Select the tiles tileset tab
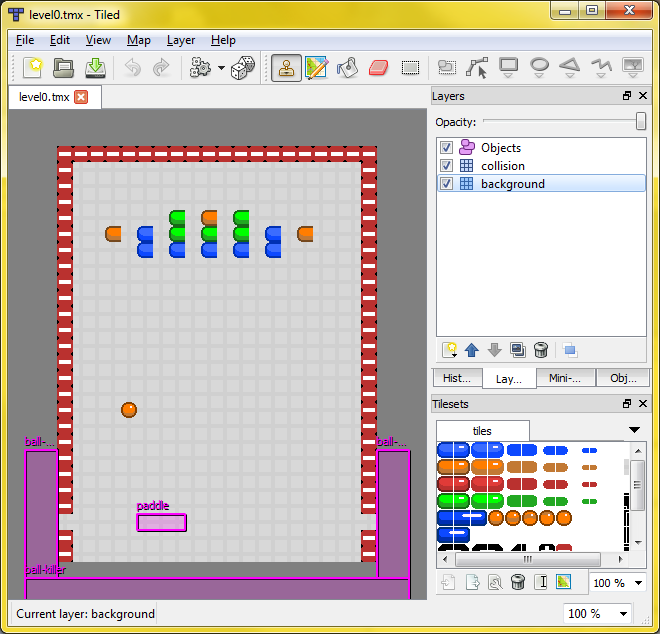This screenshot has height=634, width=660. click(482, 431)
